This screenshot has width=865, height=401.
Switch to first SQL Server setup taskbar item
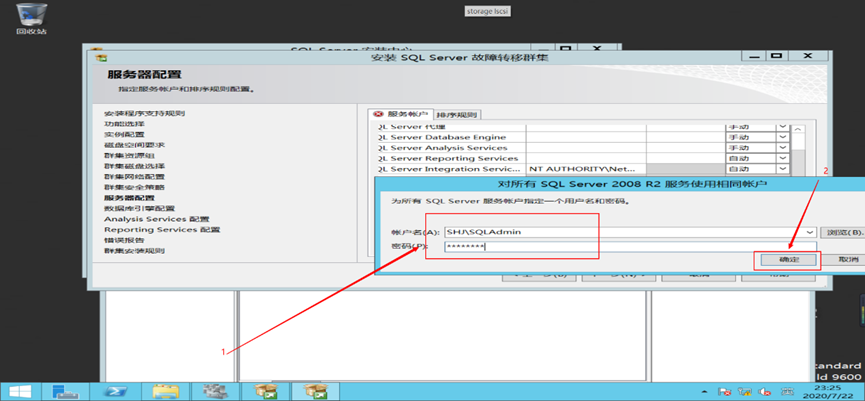(264, 392)
